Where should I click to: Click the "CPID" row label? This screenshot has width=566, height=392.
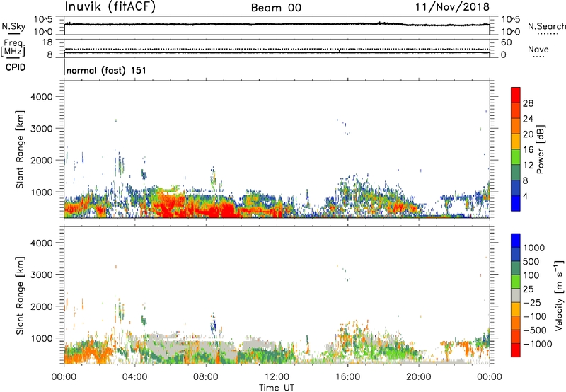[16, 67]
